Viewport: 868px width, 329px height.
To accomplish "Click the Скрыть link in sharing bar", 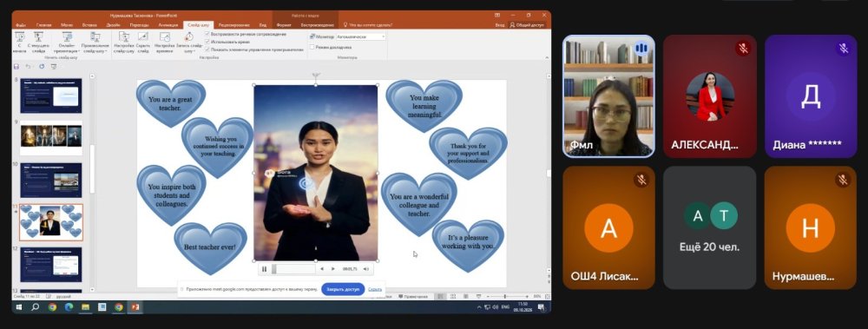I will (375, 289).
